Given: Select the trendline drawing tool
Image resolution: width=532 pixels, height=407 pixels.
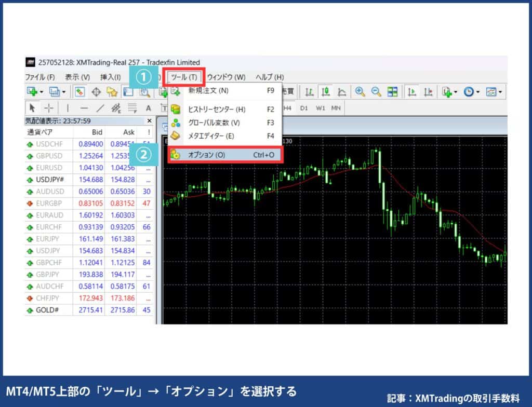Looking at the screenshot, I should 100,108.
